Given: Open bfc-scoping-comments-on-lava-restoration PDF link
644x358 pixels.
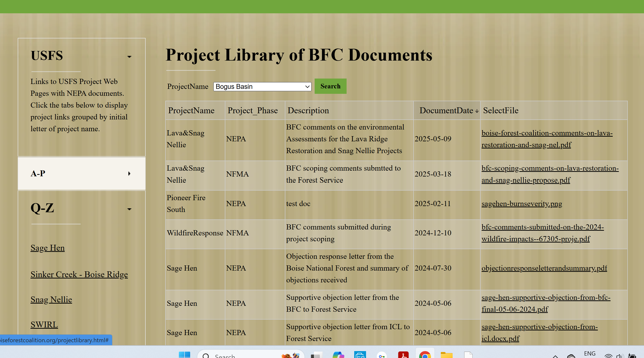Looking at the screenshot, I should (550, 174).
